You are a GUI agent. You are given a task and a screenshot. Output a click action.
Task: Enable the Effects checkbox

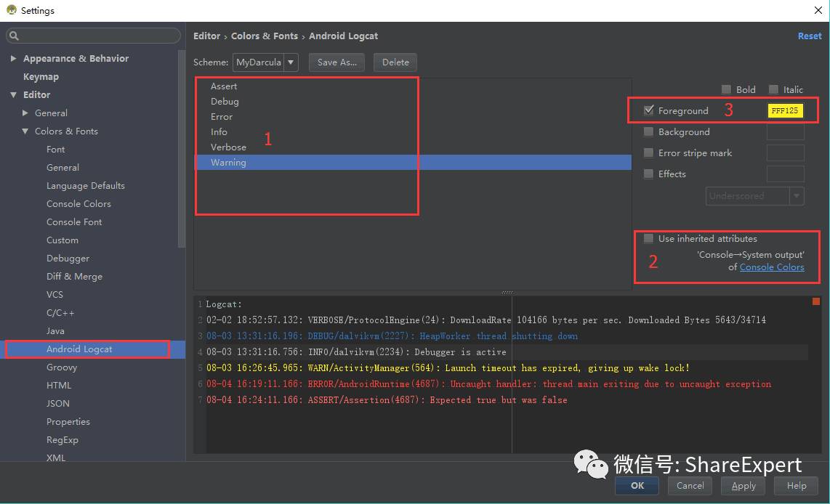tap(648, 174)
